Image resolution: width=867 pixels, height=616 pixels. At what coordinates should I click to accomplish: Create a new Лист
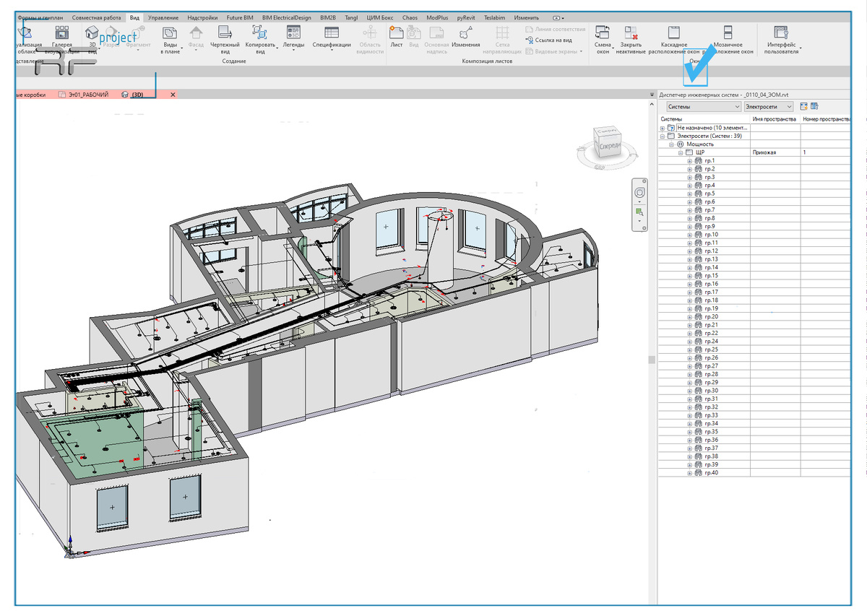(x=396, y=36)
